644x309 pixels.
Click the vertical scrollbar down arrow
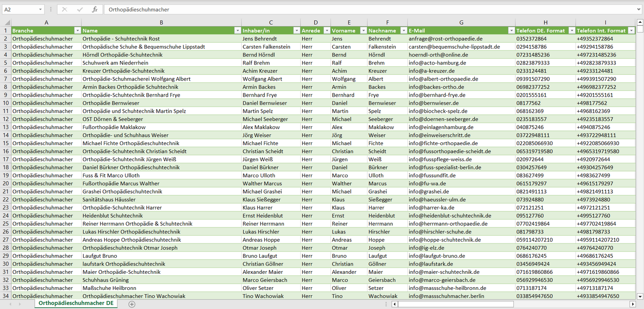(x=640, y=296)
